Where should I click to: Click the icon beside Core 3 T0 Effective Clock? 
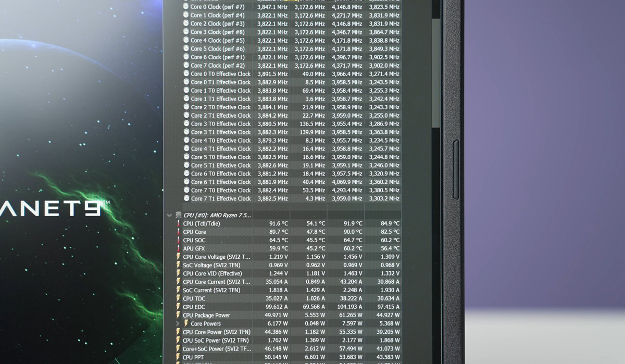coord(186,123)
